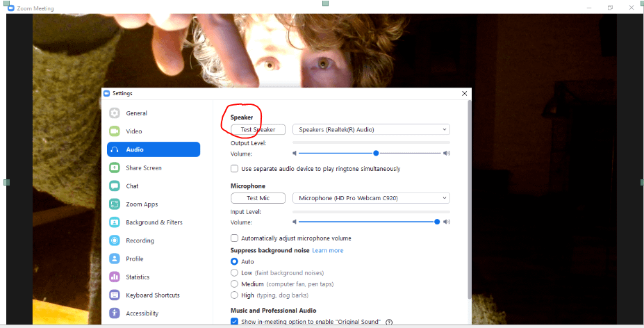Screen dimensions: 644x328
Task: Click 'Music and Professional Audio' heading
Action: point(274,311)
